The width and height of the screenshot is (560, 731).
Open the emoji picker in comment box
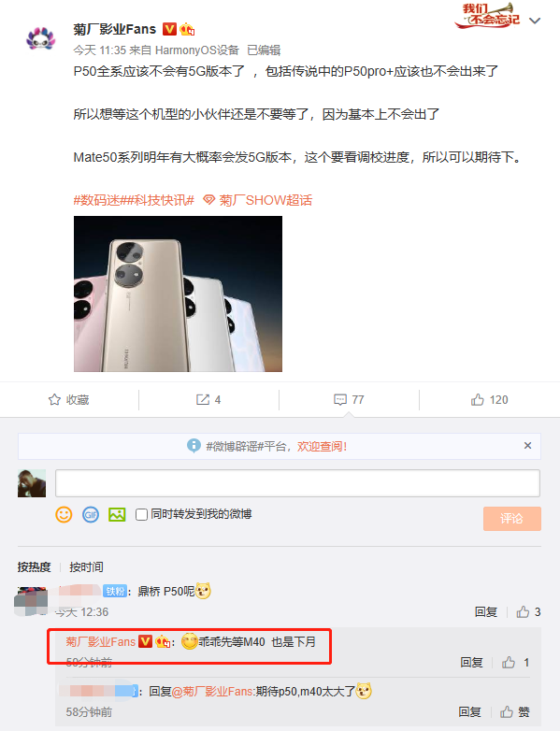[x=64, y=514]
